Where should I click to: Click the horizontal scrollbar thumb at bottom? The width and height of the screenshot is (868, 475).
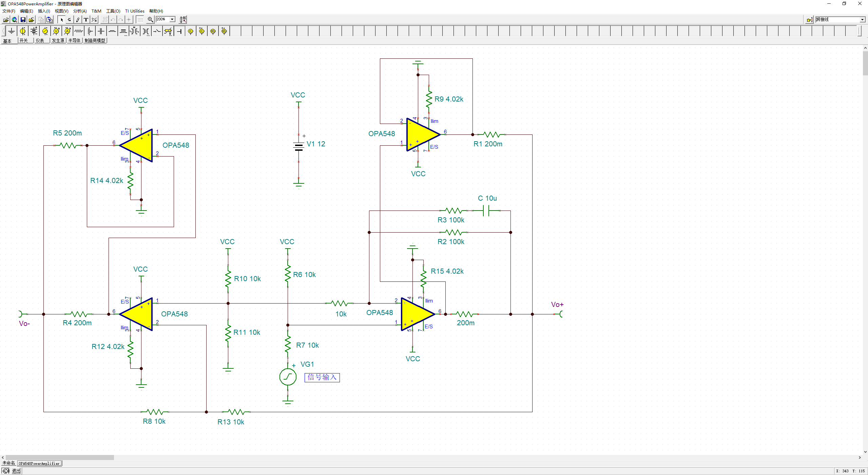59,457
